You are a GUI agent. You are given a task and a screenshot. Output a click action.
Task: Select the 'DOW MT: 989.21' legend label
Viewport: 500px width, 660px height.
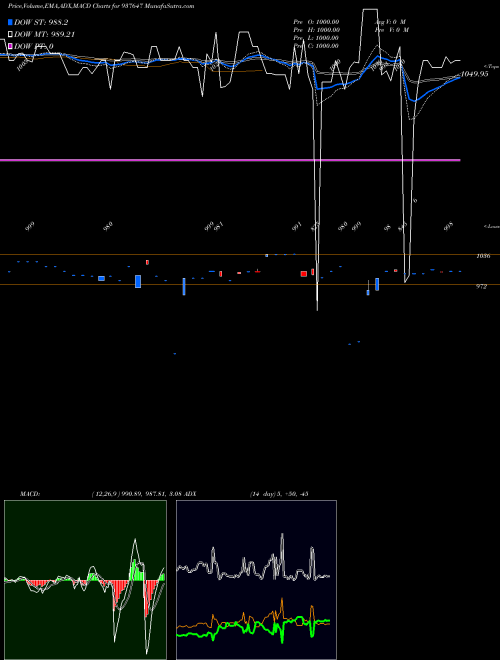[44, 35]
